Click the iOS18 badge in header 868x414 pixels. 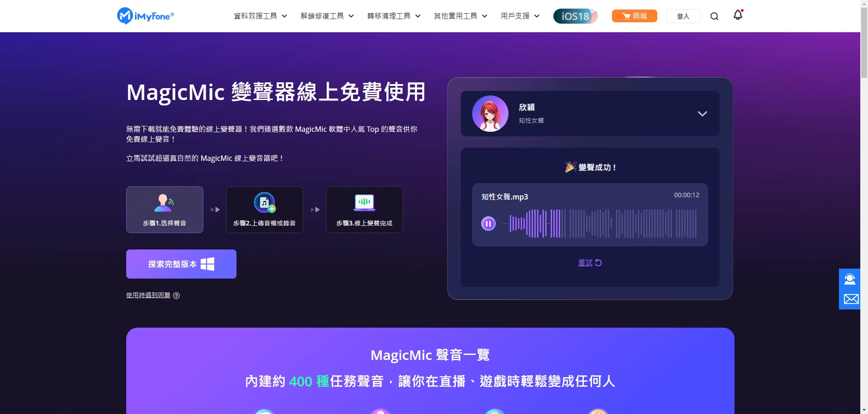(x=575, y=16)
